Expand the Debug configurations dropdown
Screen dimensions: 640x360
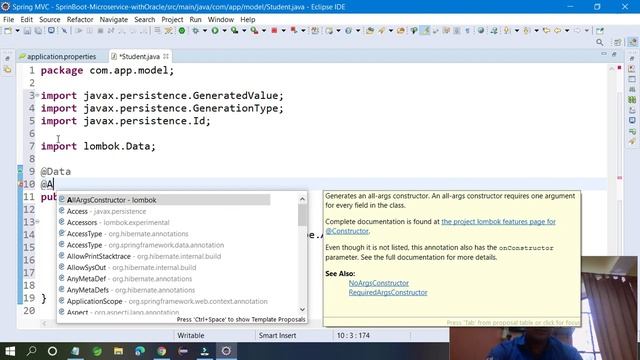click(204, 31)
